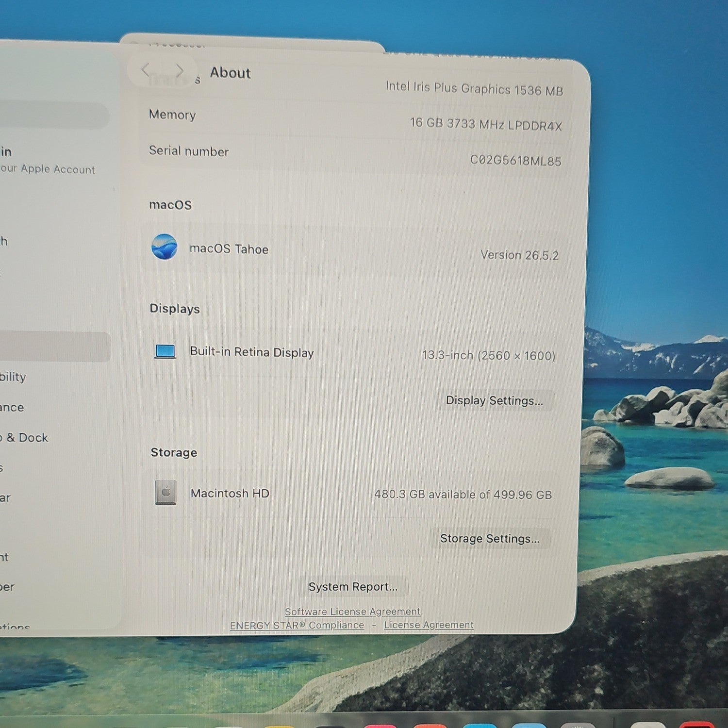Click the sidebar search field
Screen dimensions: 728x728
pos(53,115)
